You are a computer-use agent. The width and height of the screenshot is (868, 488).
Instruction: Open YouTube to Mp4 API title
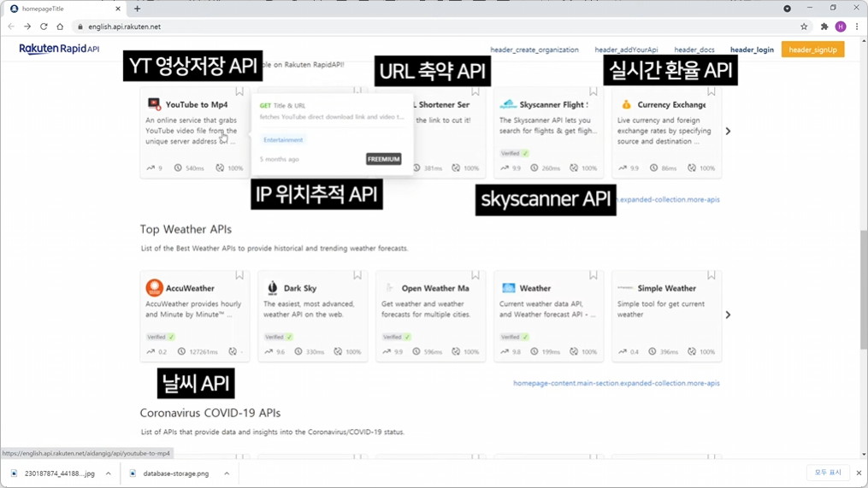pos(197,104)
